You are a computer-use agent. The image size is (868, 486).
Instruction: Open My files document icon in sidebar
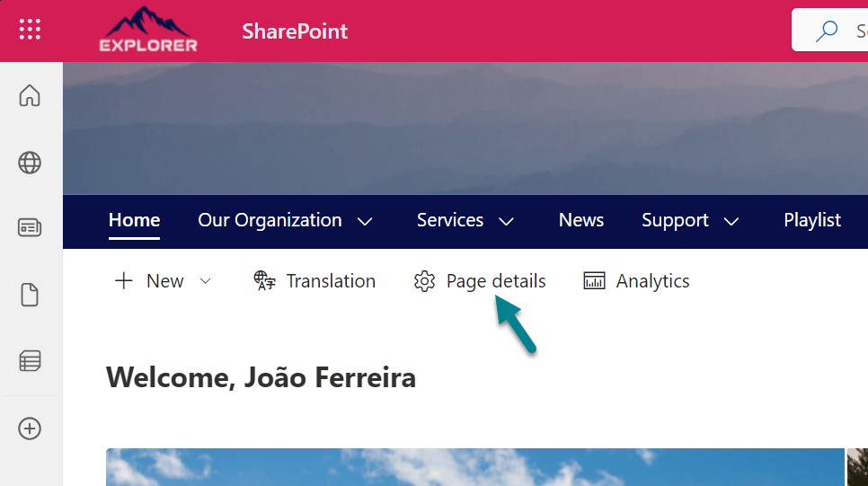click(30, 295)
